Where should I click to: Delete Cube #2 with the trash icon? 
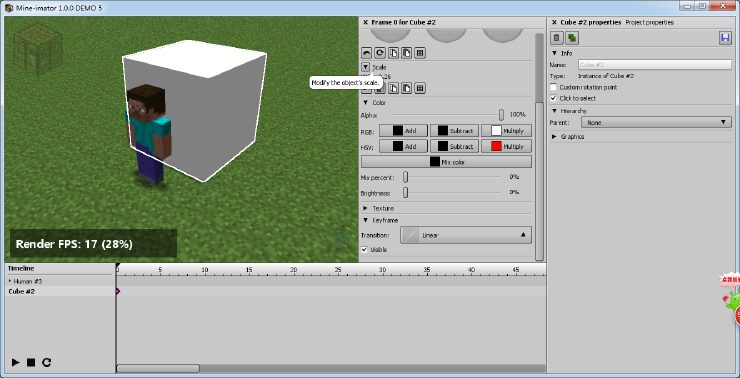(x=557, y=38)
